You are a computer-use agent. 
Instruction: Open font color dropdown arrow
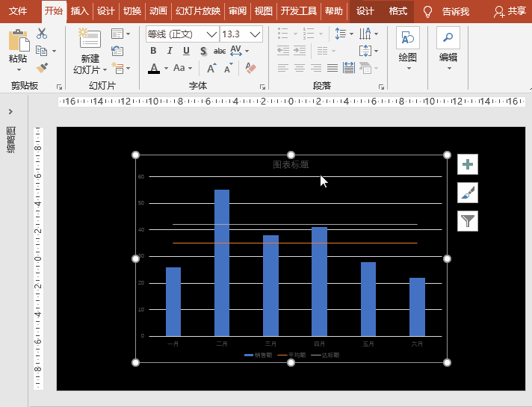tap(166, 69)
